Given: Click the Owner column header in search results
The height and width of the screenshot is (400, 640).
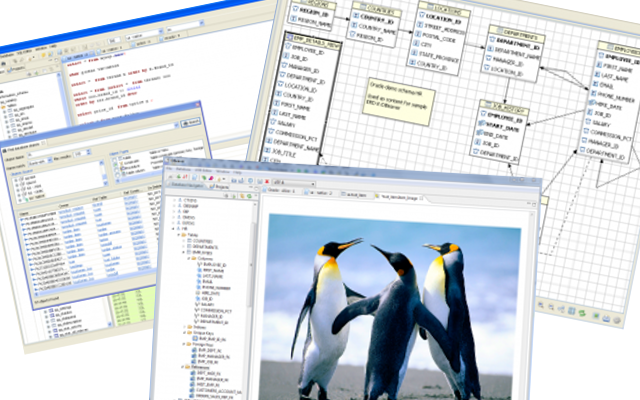Looking at the screenshot, I should point(64,206).
